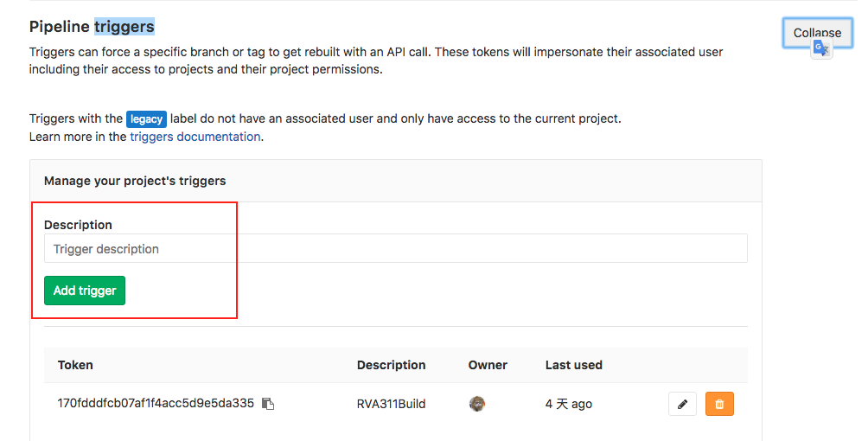Focus the Trigger description input field

click(x=396, y=249)
